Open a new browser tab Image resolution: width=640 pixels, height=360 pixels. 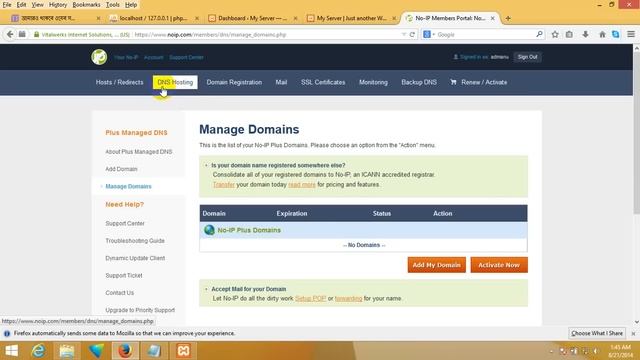tap(508, 18)
